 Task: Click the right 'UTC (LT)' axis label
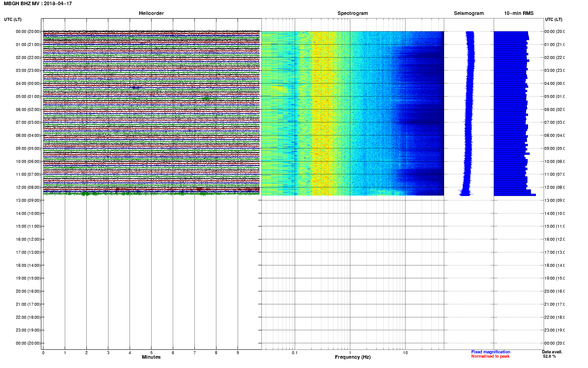[x=553, y=19]
